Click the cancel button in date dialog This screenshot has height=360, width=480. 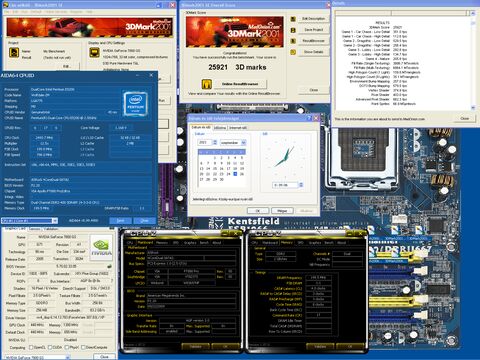pyautogui.click(x=282, y=211)
